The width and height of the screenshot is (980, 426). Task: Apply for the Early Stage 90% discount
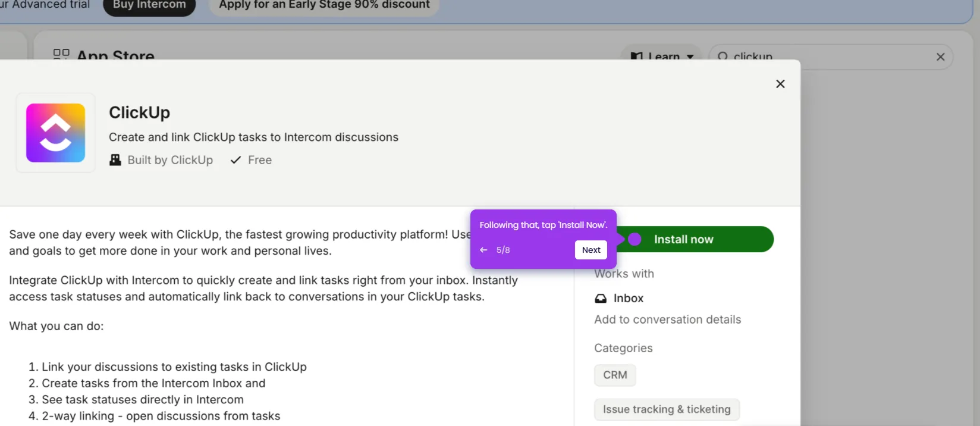point(324,5)
